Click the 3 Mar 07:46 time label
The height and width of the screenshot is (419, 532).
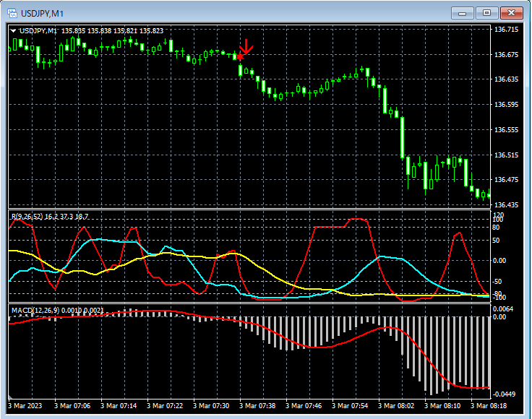(304, 406)
